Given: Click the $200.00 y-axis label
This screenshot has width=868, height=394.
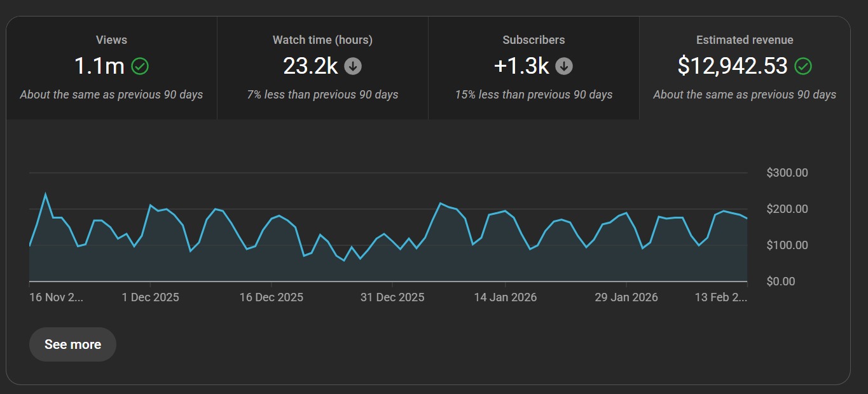Looking at the screenshot, I should pyautogui.click(x=787, y=209).
